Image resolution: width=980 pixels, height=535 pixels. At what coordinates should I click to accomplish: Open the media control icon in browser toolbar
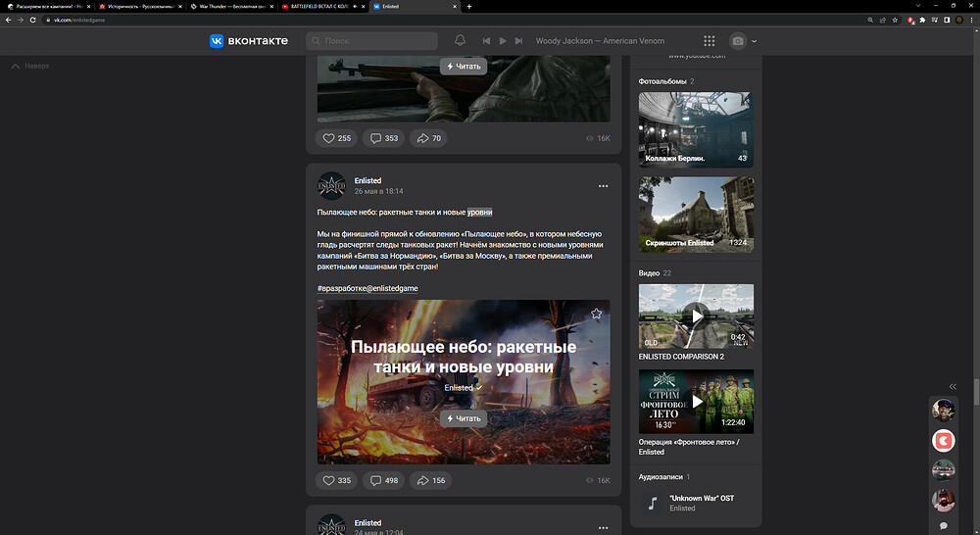[934, 20]
